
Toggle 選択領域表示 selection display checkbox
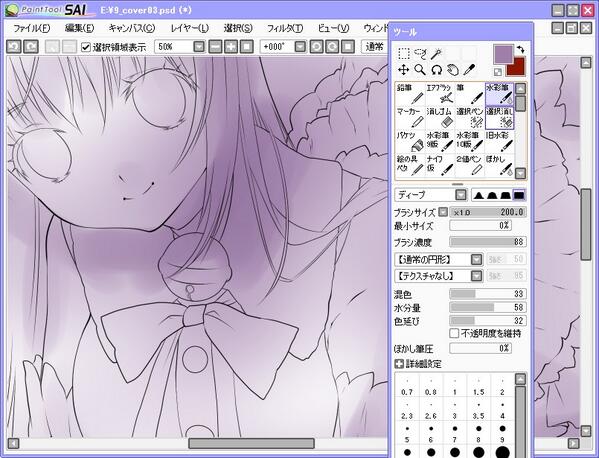coord(86,47)
